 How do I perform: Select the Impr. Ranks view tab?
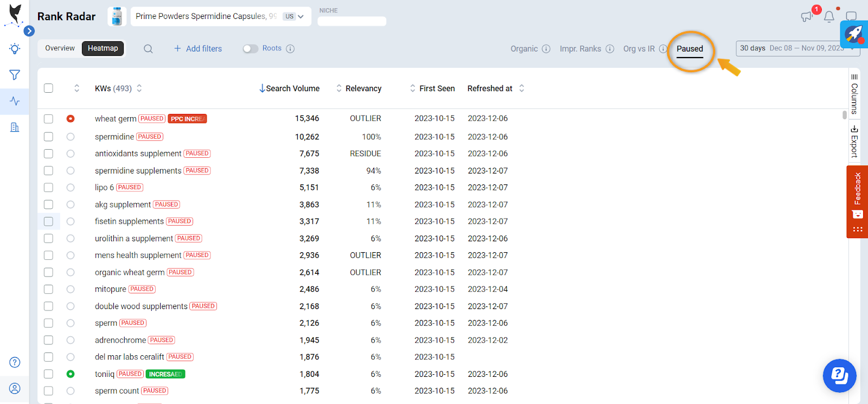pos(580,49)
